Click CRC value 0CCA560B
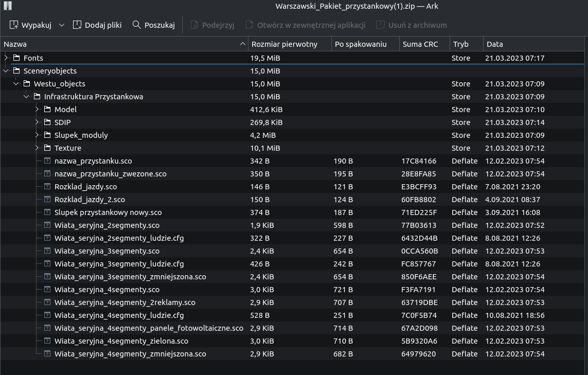The image size is (588, 375). click(420, 251)
